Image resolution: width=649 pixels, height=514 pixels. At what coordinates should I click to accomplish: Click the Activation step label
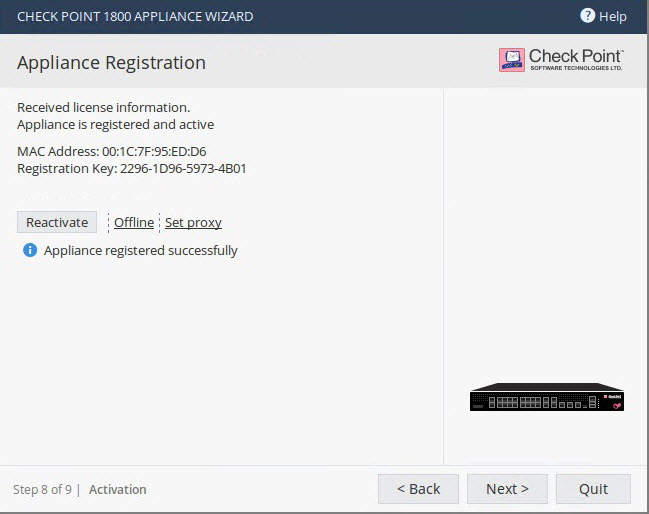pyautogui.click(x=118, y=490)
